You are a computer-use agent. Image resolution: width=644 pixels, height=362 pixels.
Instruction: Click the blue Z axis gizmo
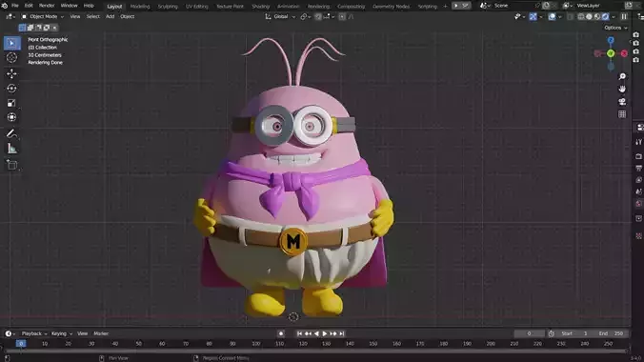[611, 40]
